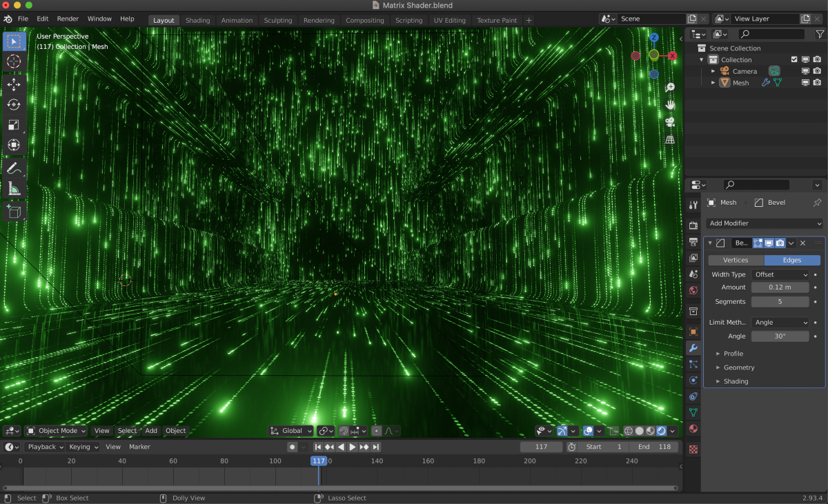Uncheck the Collection exclude checkbox
The height and width of the screenshot is (504, 828).
pos(794,60)
